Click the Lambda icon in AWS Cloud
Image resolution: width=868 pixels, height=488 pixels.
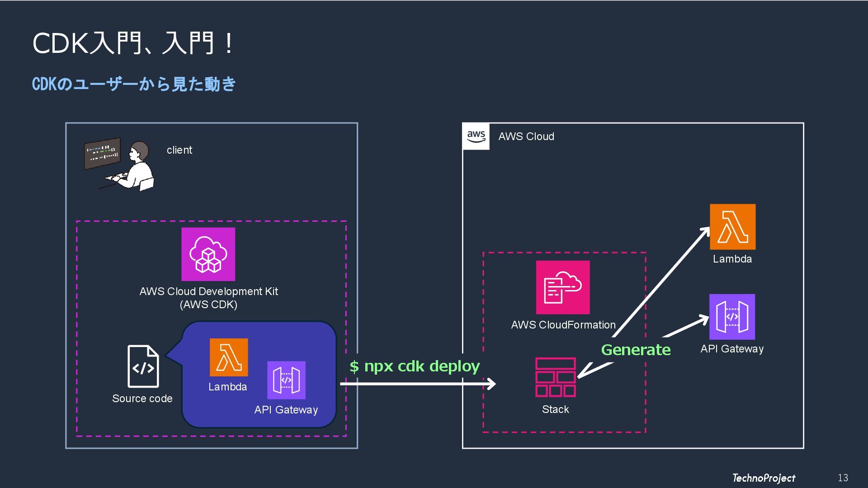click(x=732, y=227)
